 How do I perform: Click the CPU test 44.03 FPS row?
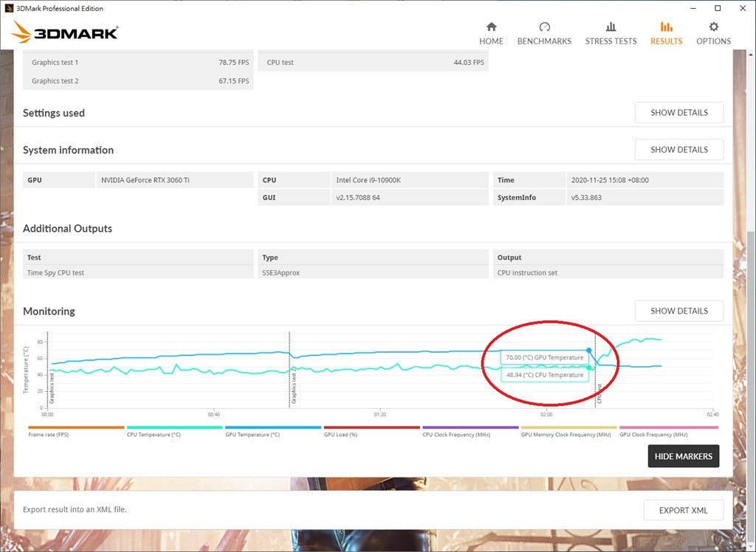click(x=373, y=62)
